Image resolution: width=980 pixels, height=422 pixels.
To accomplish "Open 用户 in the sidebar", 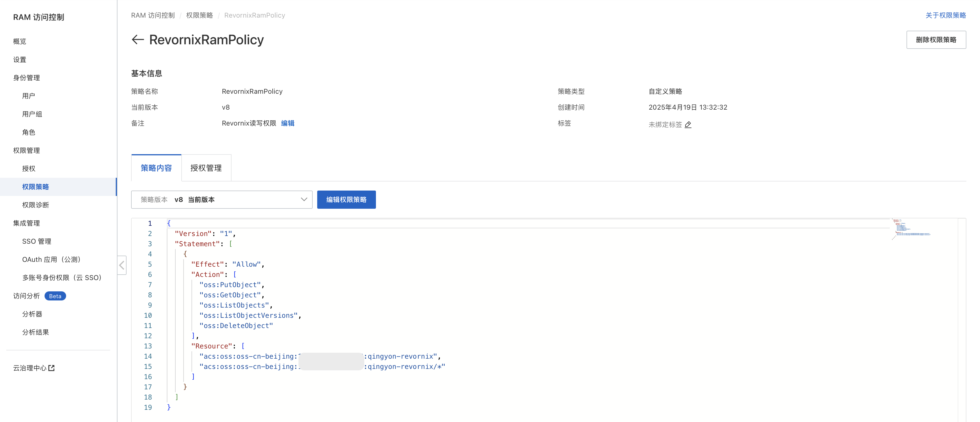I will (29, 96).
